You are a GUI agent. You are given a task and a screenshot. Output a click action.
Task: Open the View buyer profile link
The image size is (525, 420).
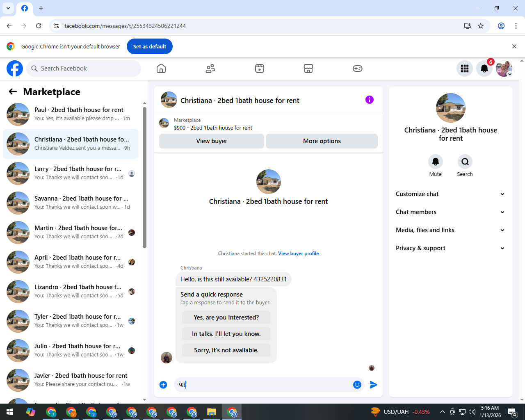298,253
